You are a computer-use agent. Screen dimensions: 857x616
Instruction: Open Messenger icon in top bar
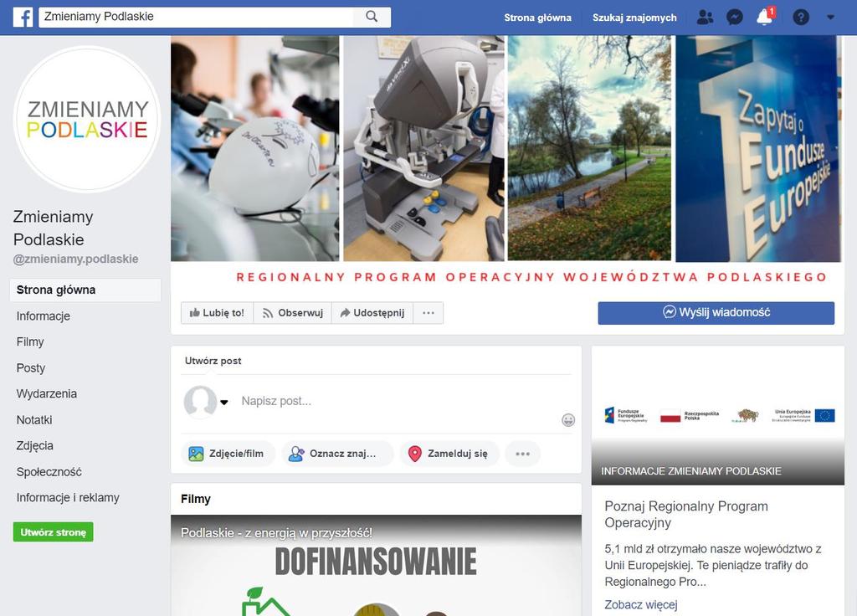pos(735,18)
